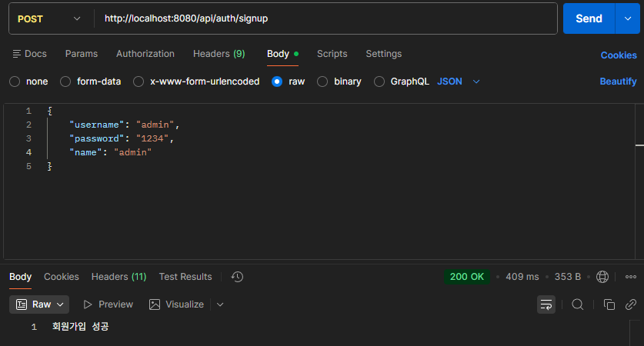
Task: Open the response Cookies tab
Action: click(x=62, y=277)
